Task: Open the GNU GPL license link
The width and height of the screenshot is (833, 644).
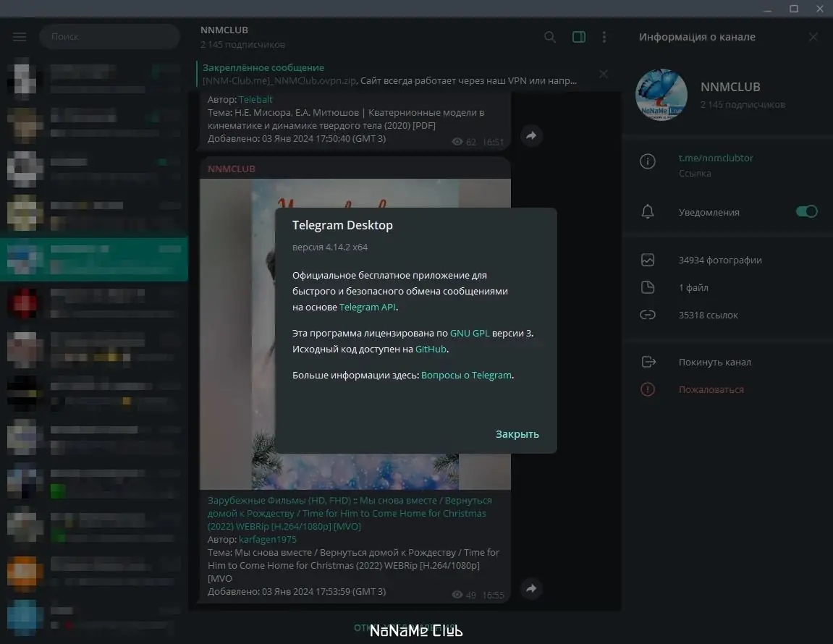Action: pos(470,333)
